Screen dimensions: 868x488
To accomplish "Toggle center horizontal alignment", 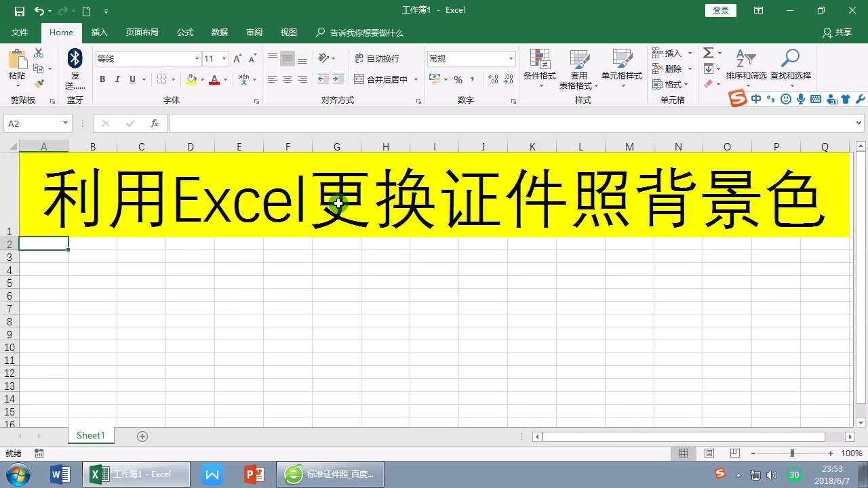I will click(x=287, y=79).
